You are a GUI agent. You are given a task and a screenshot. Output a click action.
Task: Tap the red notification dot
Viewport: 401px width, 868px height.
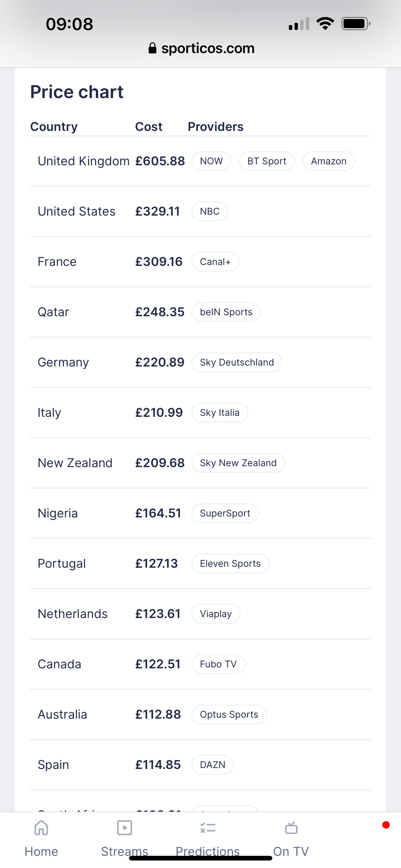386,825
